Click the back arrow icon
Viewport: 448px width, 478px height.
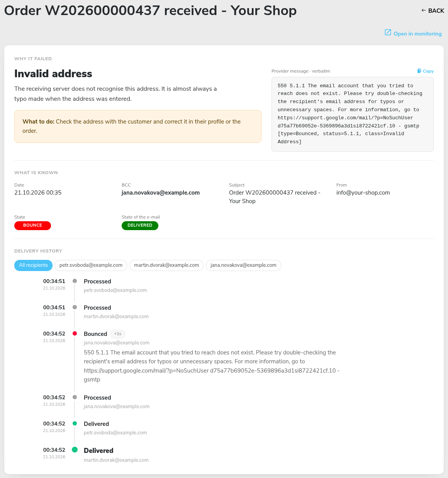[x=424, y=10]
